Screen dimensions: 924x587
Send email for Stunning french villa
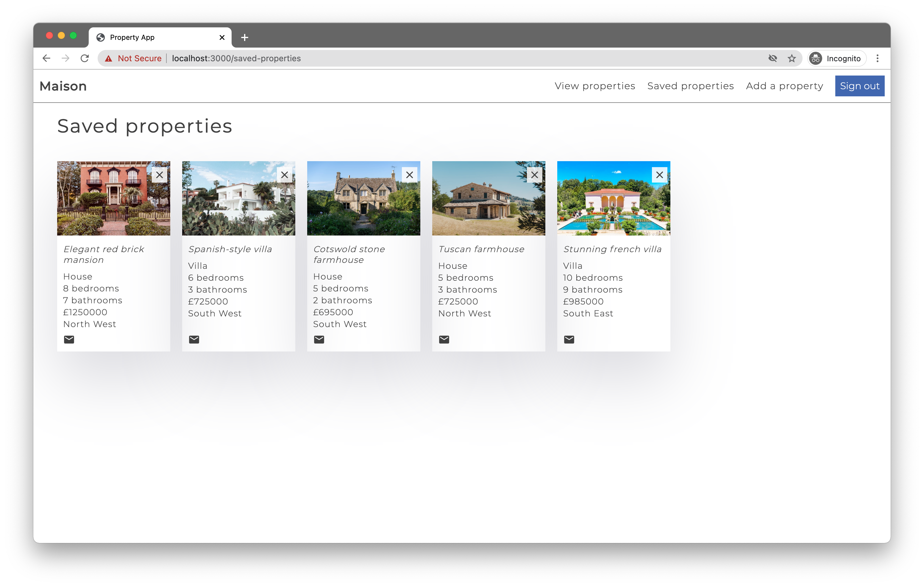click(569, 339)
